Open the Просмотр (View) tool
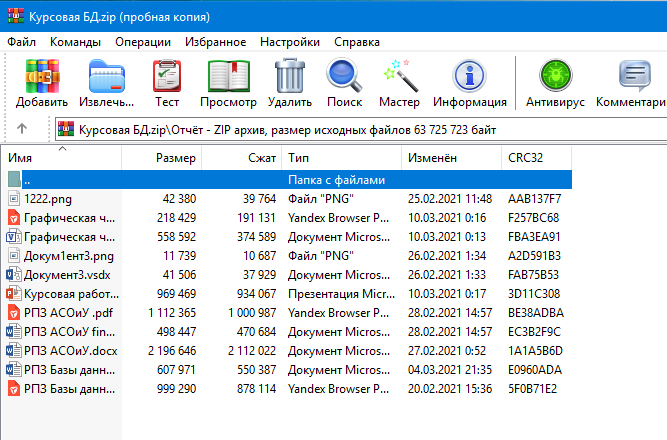 [228, 83]
